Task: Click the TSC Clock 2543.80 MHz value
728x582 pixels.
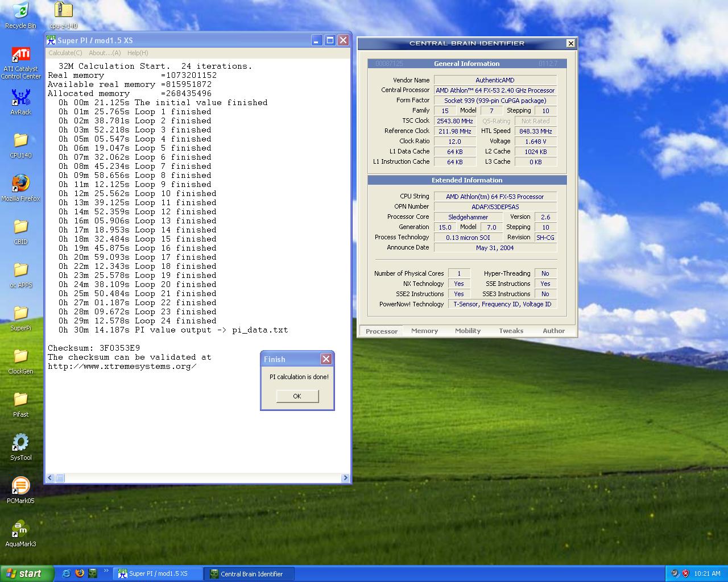Action: click(x=455, y=121)
